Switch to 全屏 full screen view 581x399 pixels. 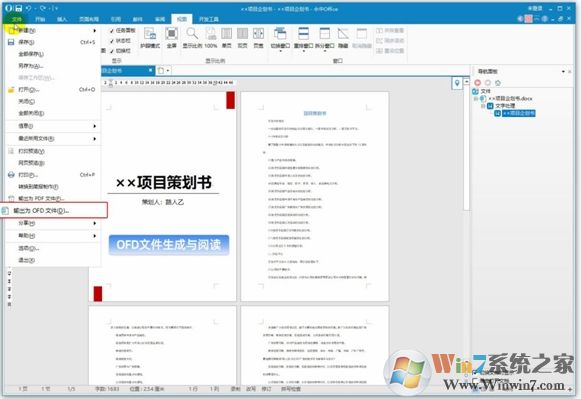pos(172,39)
